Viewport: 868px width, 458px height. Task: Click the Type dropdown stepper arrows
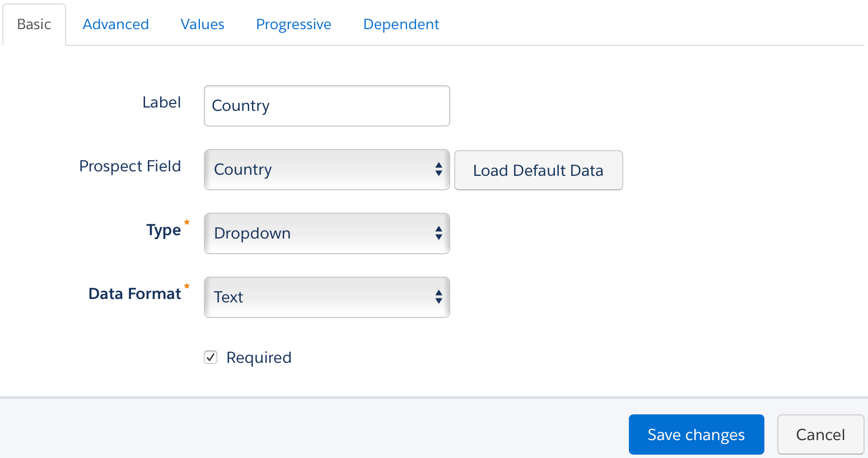(x=439, y=233)
